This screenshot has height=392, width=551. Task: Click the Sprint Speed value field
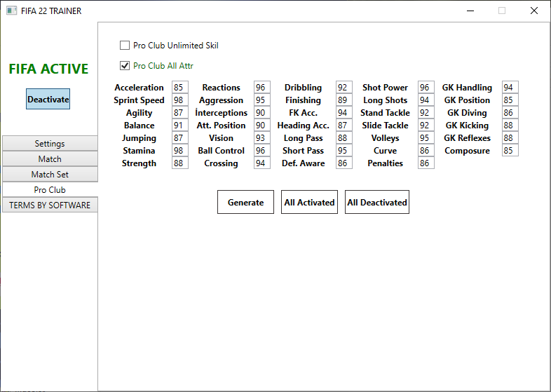click(180, 100)
